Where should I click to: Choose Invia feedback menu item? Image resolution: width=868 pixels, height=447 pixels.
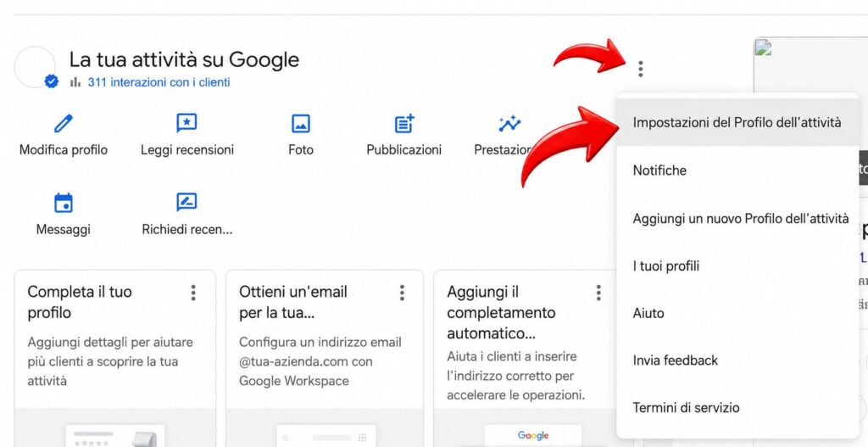point(737,360)
